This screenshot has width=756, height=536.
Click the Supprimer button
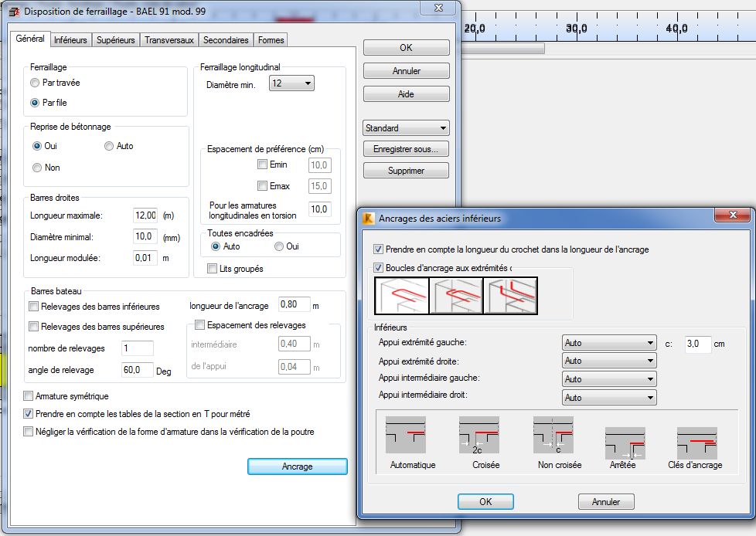point(406,171)
